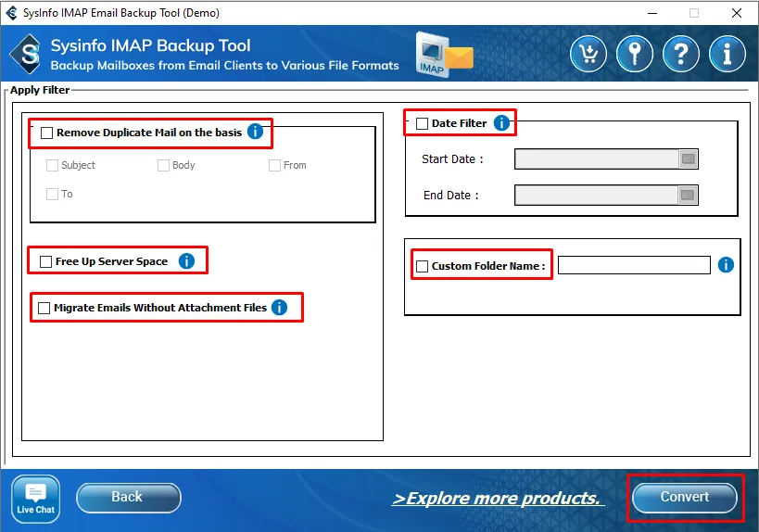The image size is (759, 532).
Task: Enable Remove Duplicate Mail on the basis
Action: point(47,133)
